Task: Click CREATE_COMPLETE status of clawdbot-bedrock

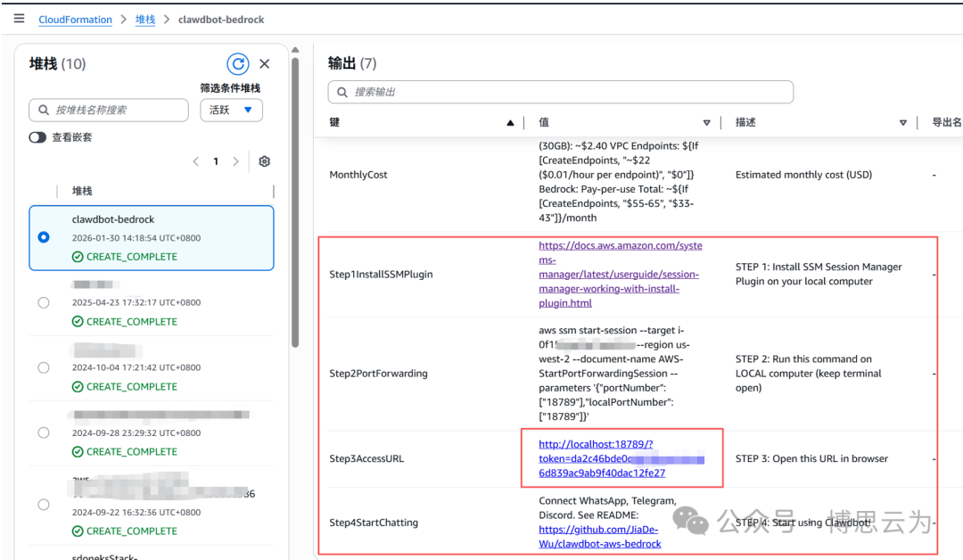Action: click(x=125, y=257)
